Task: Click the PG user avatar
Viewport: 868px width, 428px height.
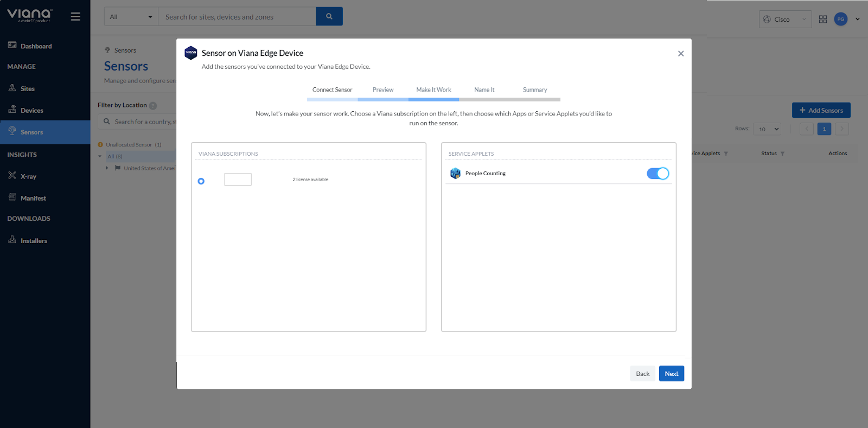Action: (x=840, y=20)
